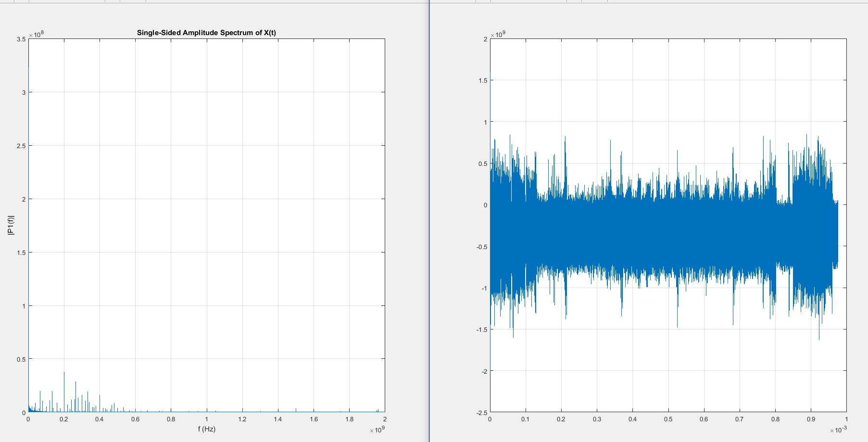Viewport: 868px width, 442px height.
Task: Click the time-domain signal waveform in right plot
Action: 664,237
